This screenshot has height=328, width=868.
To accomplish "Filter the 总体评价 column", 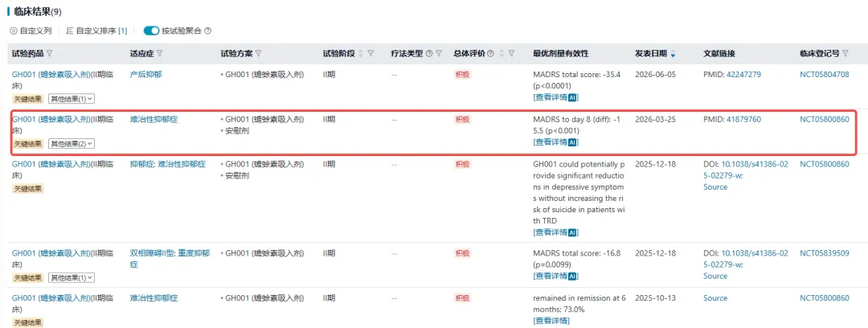I will coord(511,54).
